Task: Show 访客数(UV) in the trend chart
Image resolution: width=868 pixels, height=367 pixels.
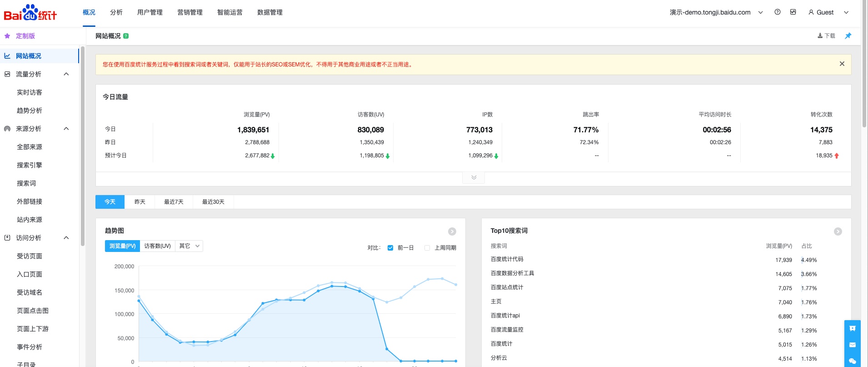Action: pos(158,246)
